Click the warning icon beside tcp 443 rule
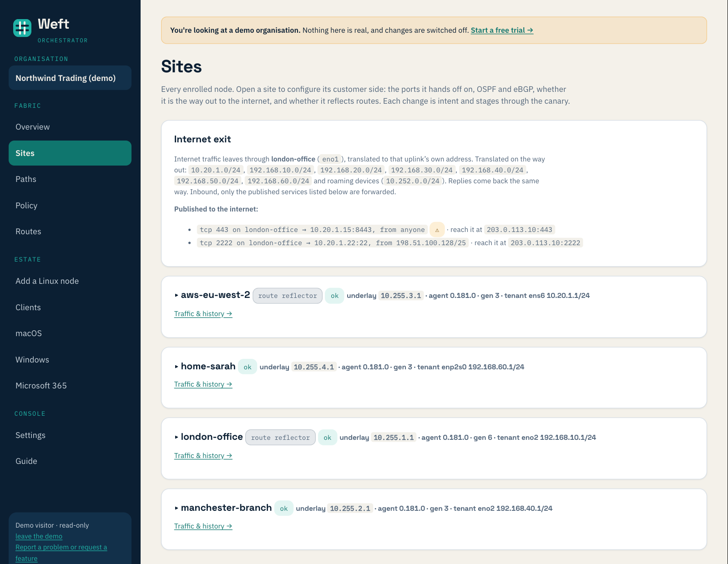 coord(437,230)
